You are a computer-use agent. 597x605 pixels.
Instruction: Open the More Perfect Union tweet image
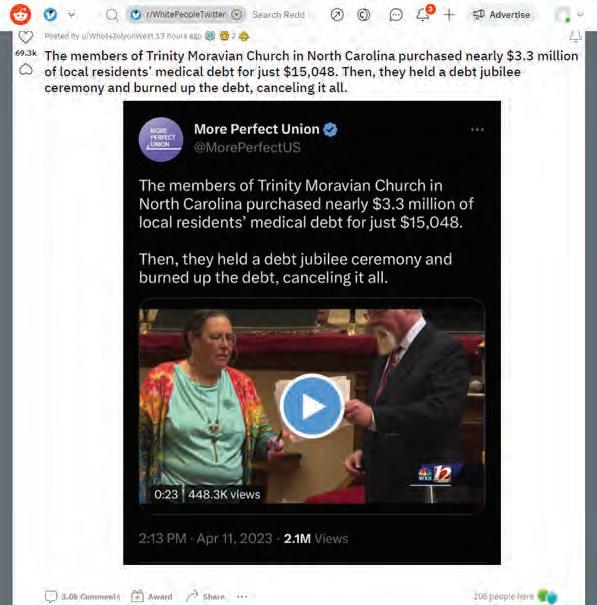312,333
